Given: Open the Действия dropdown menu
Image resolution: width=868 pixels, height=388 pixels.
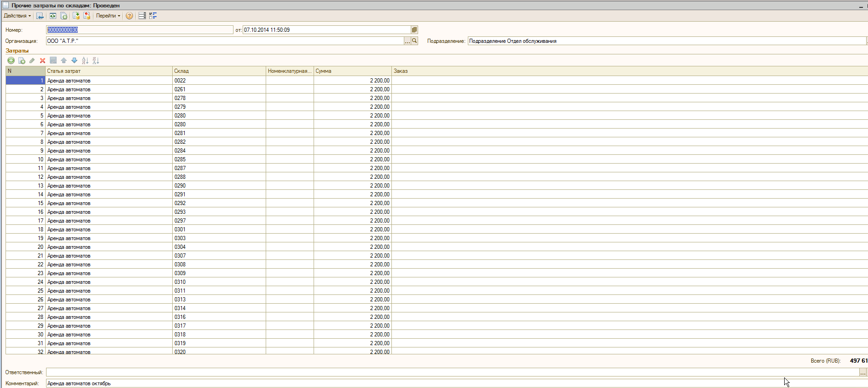Looking at the screenshot, I should (x=17, y=16).
